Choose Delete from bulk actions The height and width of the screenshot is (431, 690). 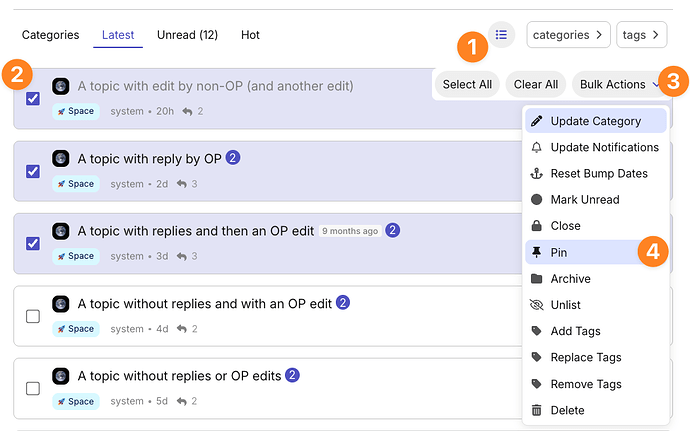[596, 410]
